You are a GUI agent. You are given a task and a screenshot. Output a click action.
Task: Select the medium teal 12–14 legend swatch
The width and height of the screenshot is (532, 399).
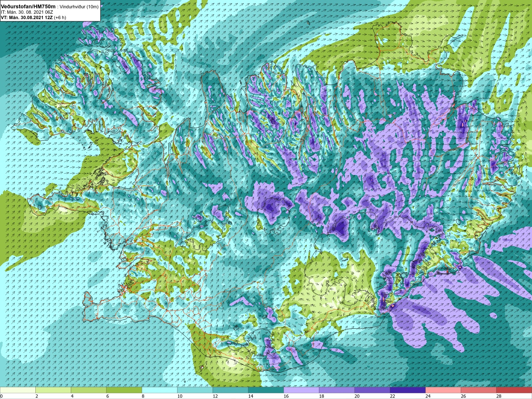(x=230, y=390)
